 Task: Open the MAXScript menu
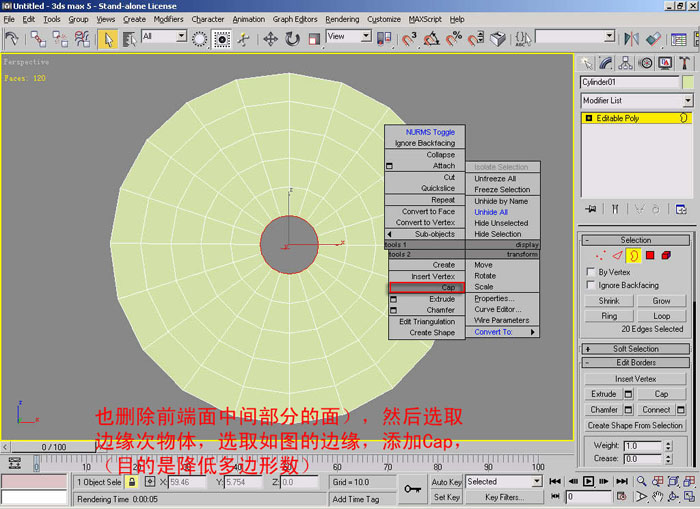(425, 19)
